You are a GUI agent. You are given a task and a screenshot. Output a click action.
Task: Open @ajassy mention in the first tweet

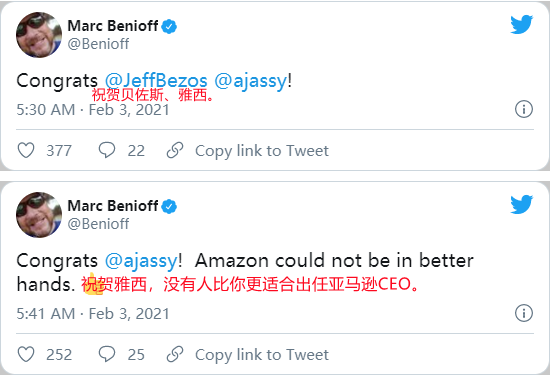pos(251,82)
